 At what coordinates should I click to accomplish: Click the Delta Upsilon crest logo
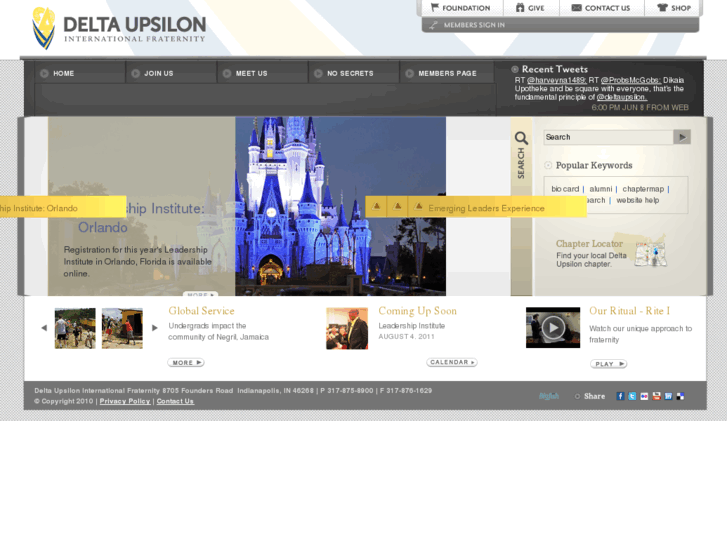click(43, 28)
